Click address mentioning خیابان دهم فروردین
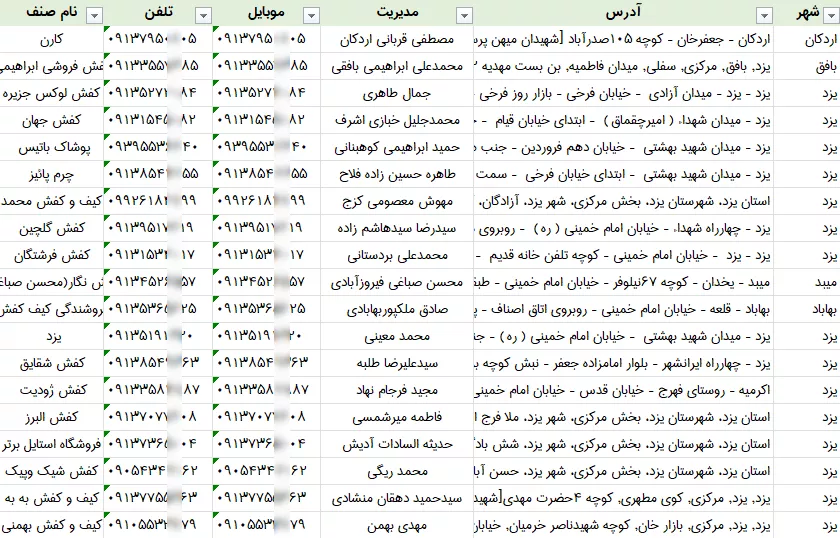Screen dimensions: 840x538 tap(624, 147)
